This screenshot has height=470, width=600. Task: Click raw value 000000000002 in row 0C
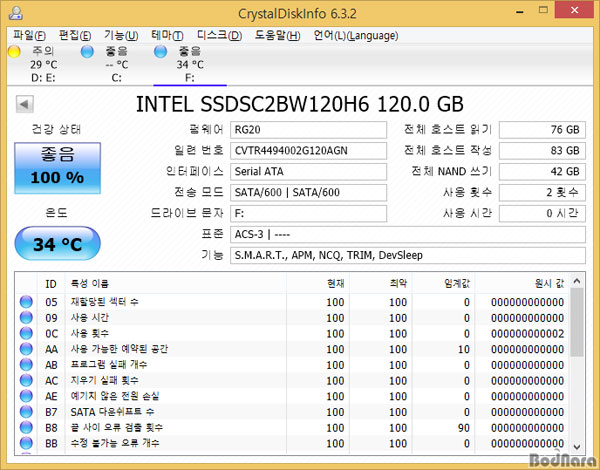(x=527, y=333)
